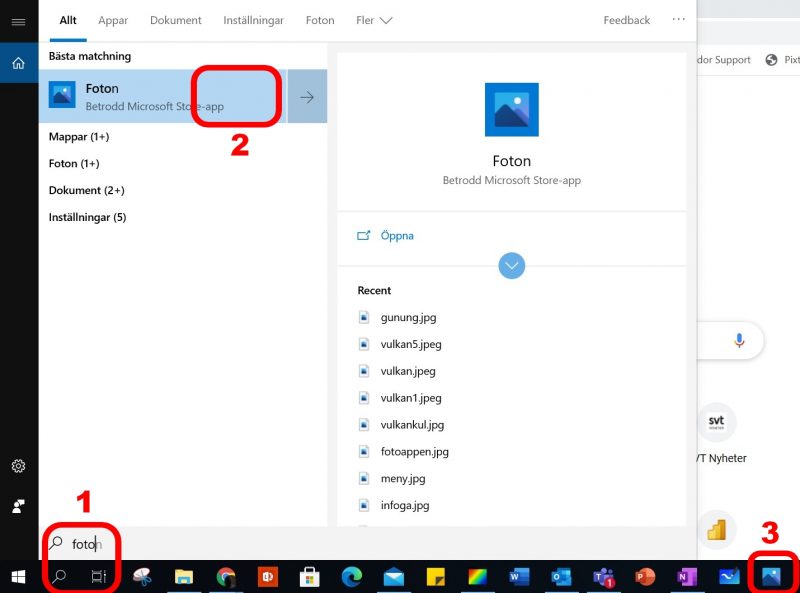Open Sticky Notes from the taskbar
This screenshot has width=800, height=593.
click(x=435, y=577)
